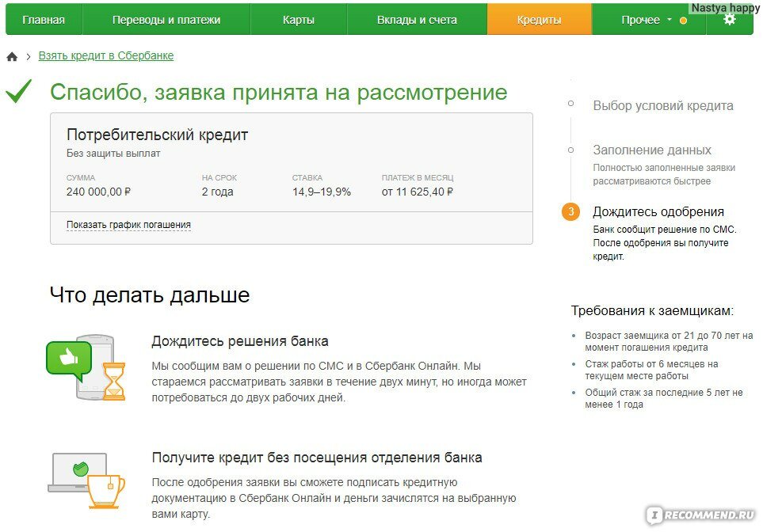Click the home icon in breadcrumbs

click(12, 56)
